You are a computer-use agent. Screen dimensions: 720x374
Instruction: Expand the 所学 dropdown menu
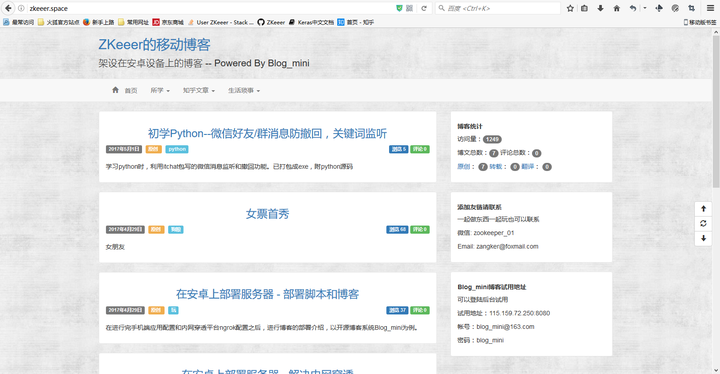(x=160, y=91)
